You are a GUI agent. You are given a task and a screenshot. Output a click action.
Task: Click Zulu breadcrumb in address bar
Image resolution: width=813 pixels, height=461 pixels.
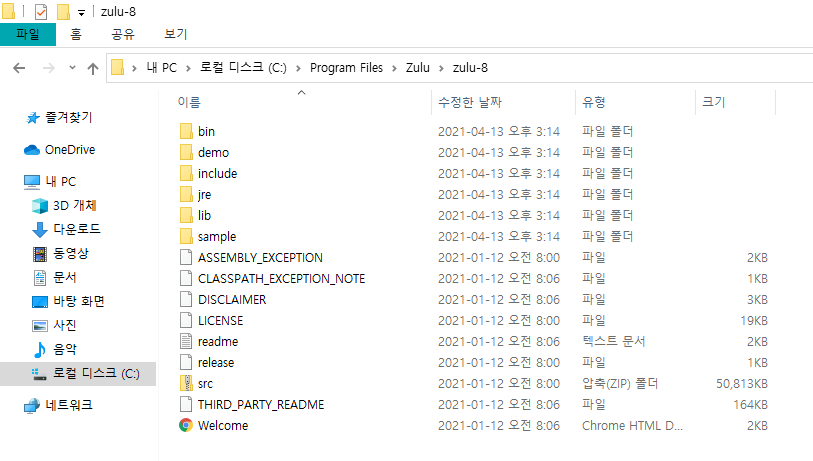point(417,68)
